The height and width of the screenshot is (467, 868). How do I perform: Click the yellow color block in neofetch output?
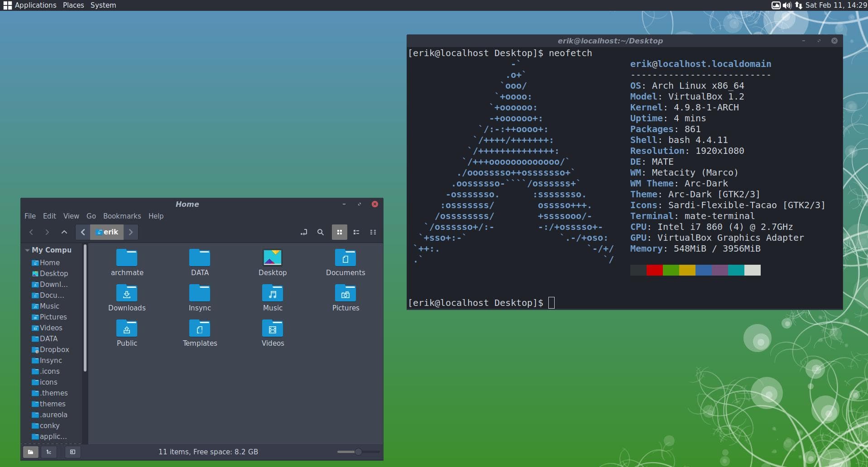point(687,270)
